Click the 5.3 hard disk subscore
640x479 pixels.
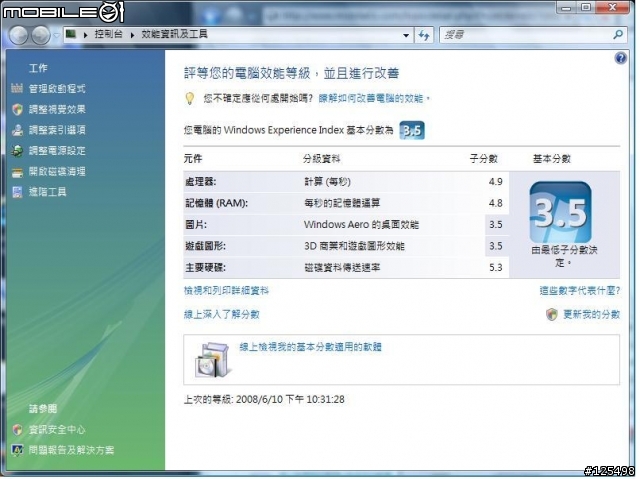pyautogui.click(x=496, y=268)
